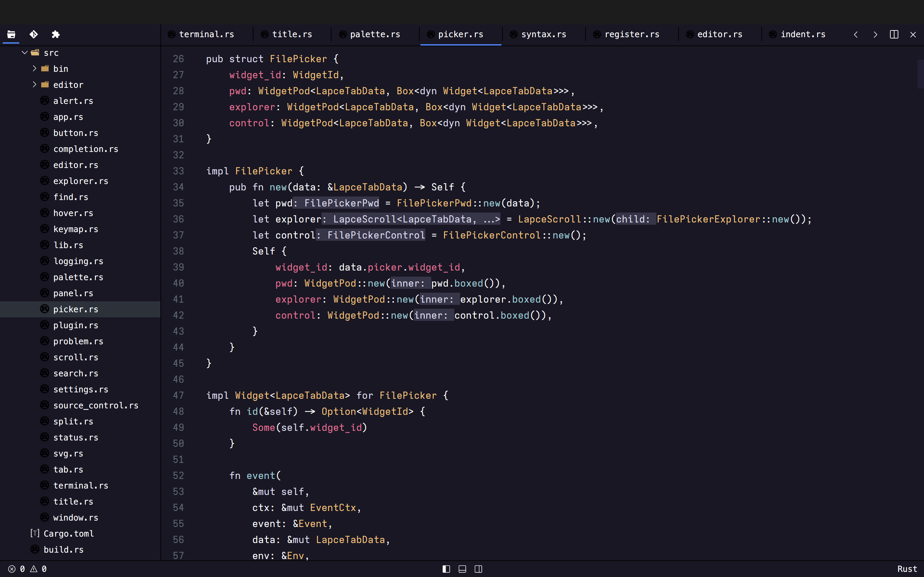This screenshot has height=577, width=924.
Task: Toggle the right panel visibility
Action: click(478, 569)
